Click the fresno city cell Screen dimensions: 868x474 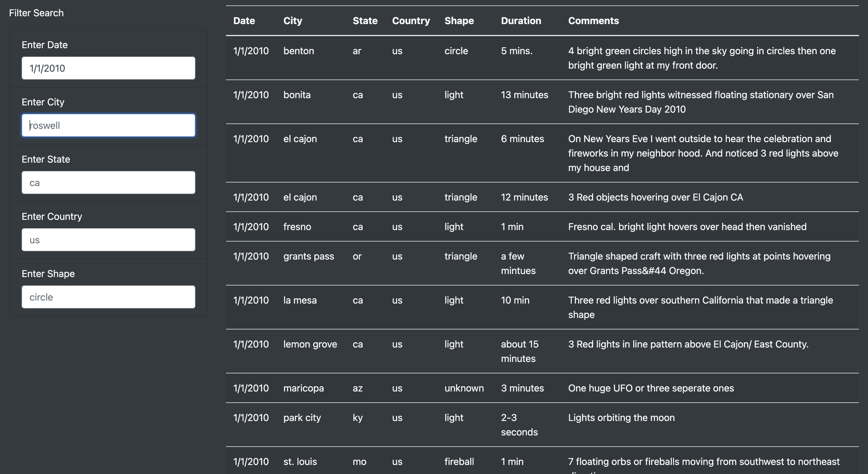point(297,226)
